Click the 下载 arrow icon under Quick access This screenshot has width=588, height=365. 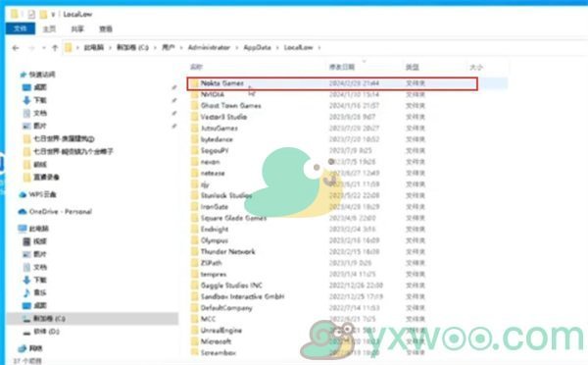coord(26,100)
